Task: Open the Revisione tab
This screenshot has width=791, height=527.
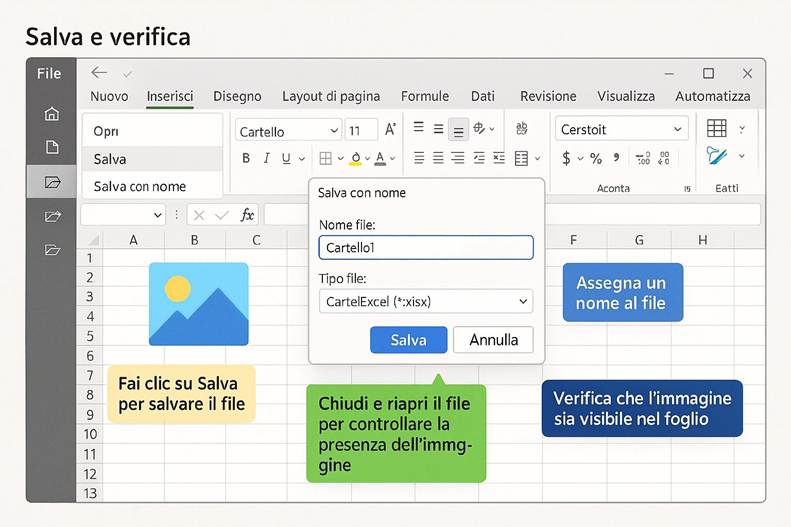Action: [548, 96]
